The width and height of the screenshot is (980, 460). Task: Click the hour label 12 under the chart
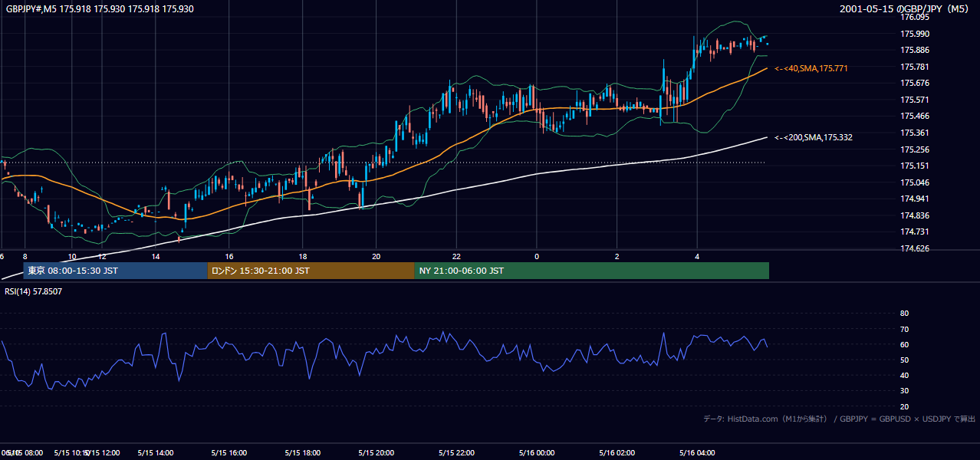(x=102, y=257)
